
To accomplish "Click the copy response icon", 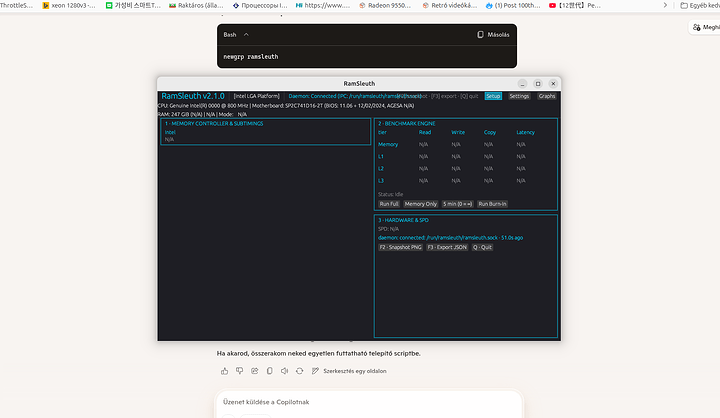I will [270, 371].
